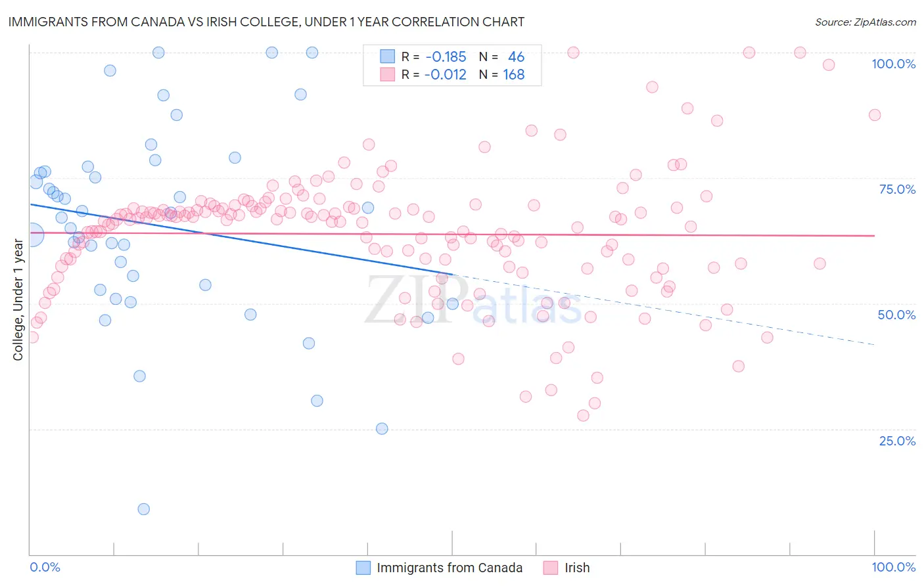The width and height of the screenshot is (924, 586).
Task: Click the blue Immigrants from Canada legend swatch
Action: (x=363, y=568)
